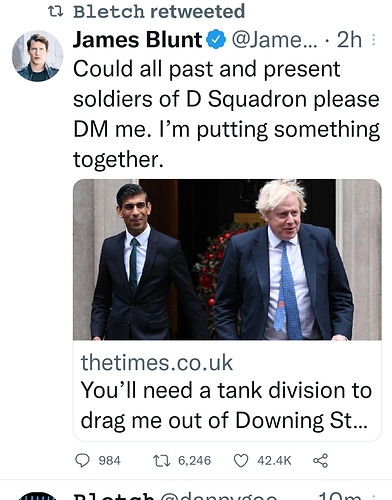
Task: Open three-dot menu on the 10m tweet
Action: tap(373, 497)
